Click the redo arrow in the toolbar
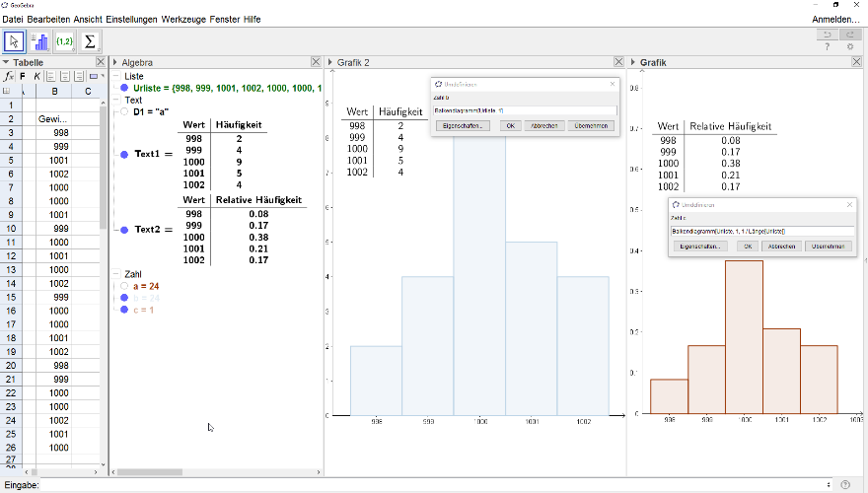The height and width of the screenshot is (493, 868). click(849, 35)
